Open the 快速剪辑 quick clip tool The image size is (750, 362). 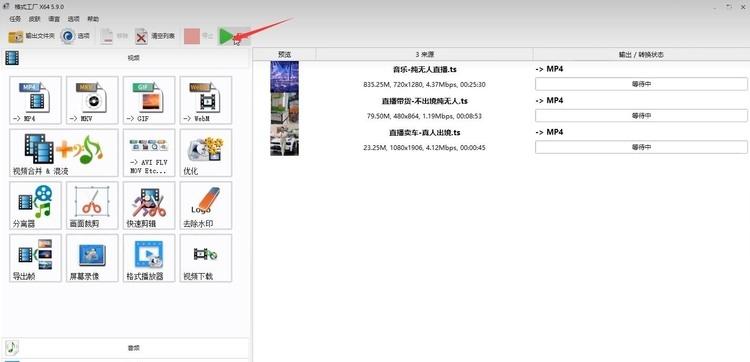click(149, 205)
